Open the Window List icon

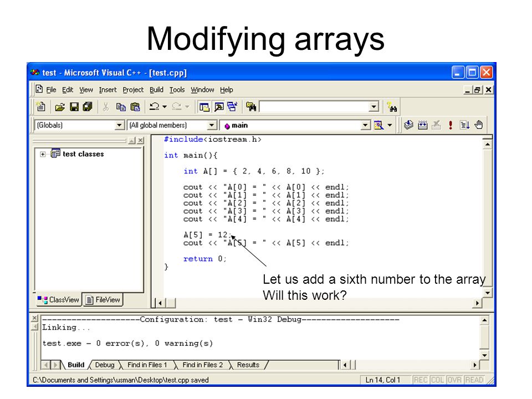(x=232, y=107)
